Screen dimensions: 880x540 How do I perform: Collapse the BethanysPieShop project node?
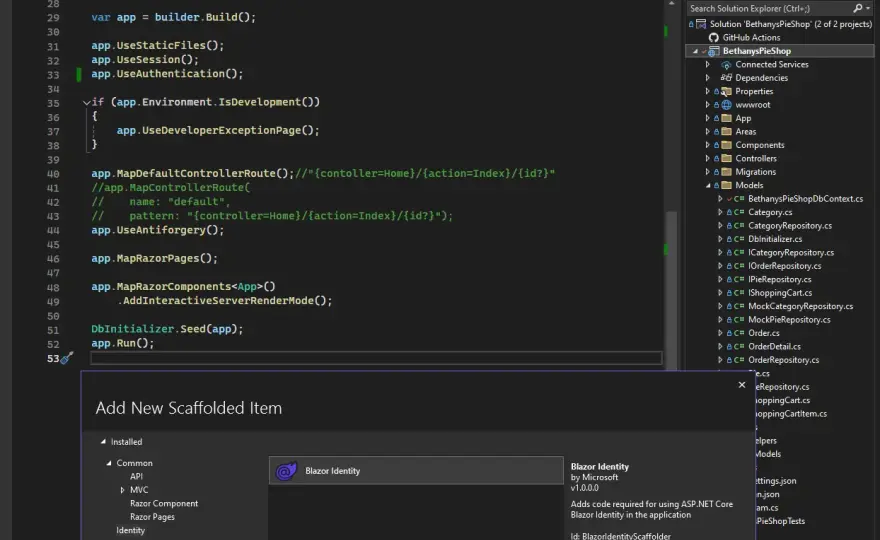point(695,51)
